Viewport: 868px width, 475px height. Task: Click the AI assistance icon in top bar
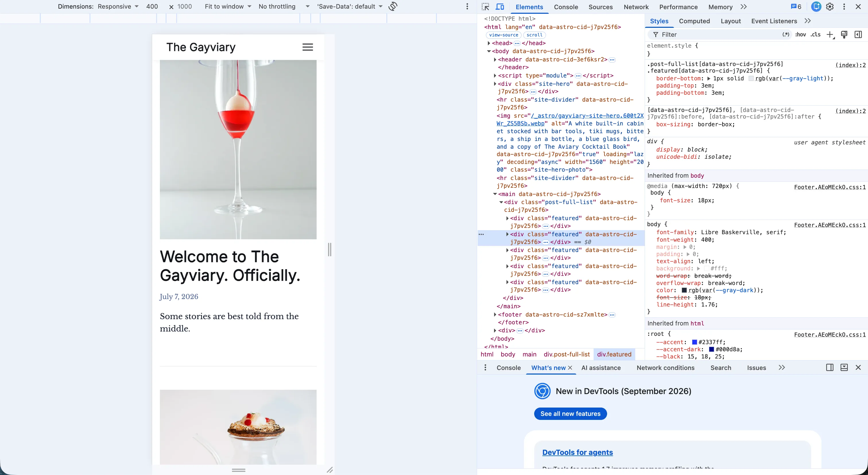816,7
